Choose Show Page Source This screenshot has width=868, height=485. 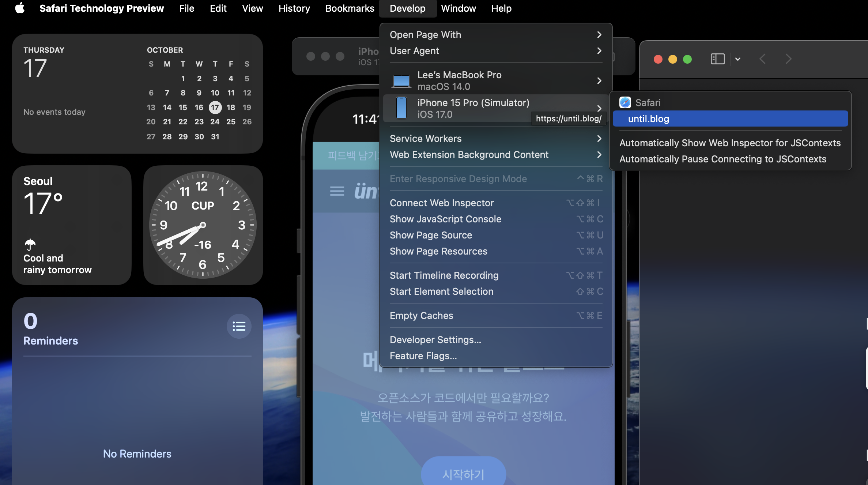pyautogui.click(x=496, y=235)
